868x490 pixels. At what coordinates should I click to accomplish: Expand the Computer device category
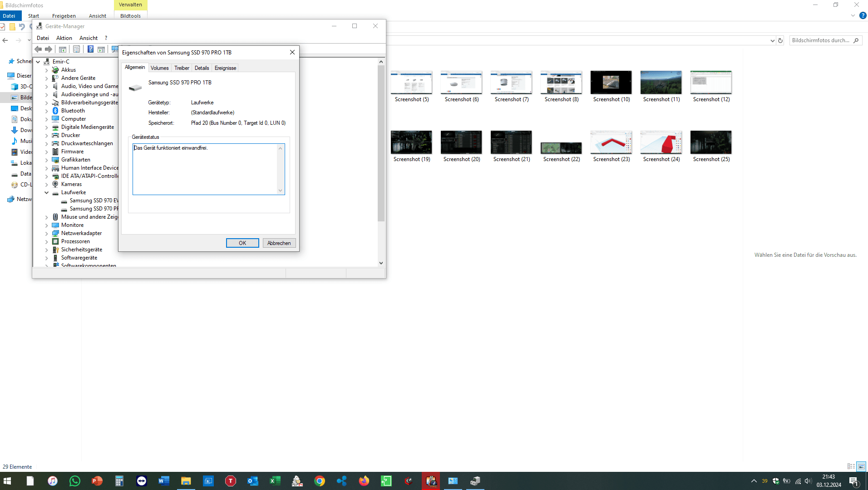46,119
